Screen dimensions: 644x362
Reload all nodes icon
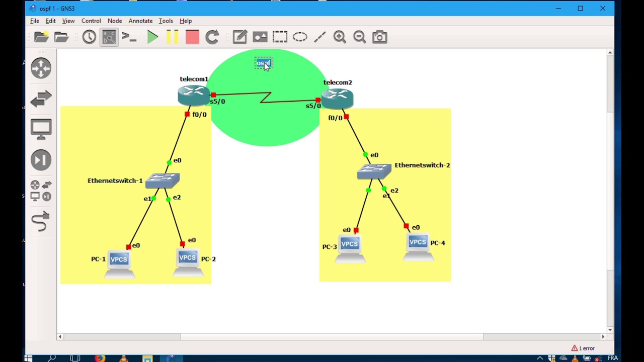coord(212,37)
